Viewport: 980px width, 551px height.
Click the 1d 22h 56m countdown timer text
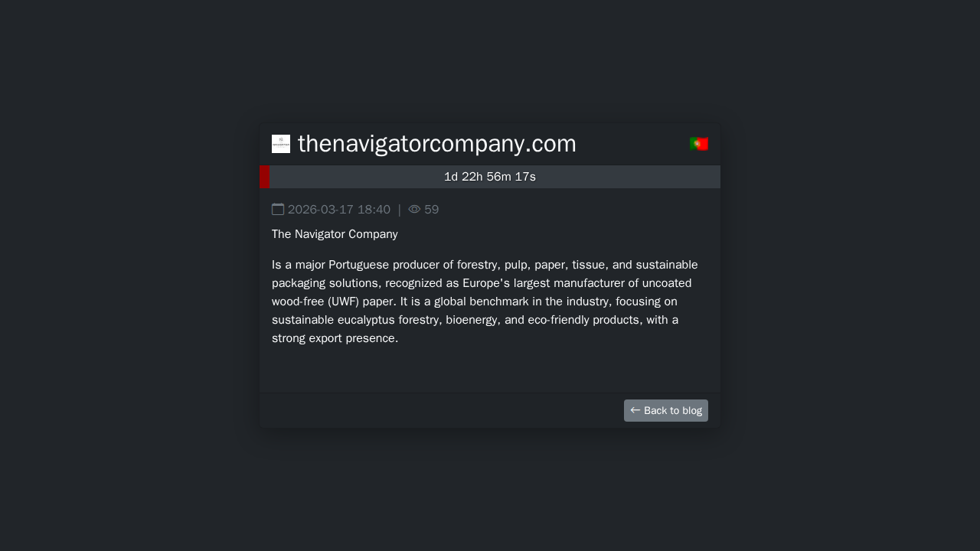click(x=490, y=177)
